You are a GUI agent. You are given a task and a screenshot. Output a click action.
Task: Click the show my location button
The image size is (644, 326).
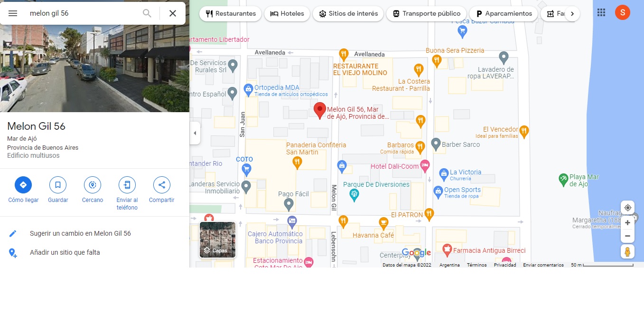[627, 208]
